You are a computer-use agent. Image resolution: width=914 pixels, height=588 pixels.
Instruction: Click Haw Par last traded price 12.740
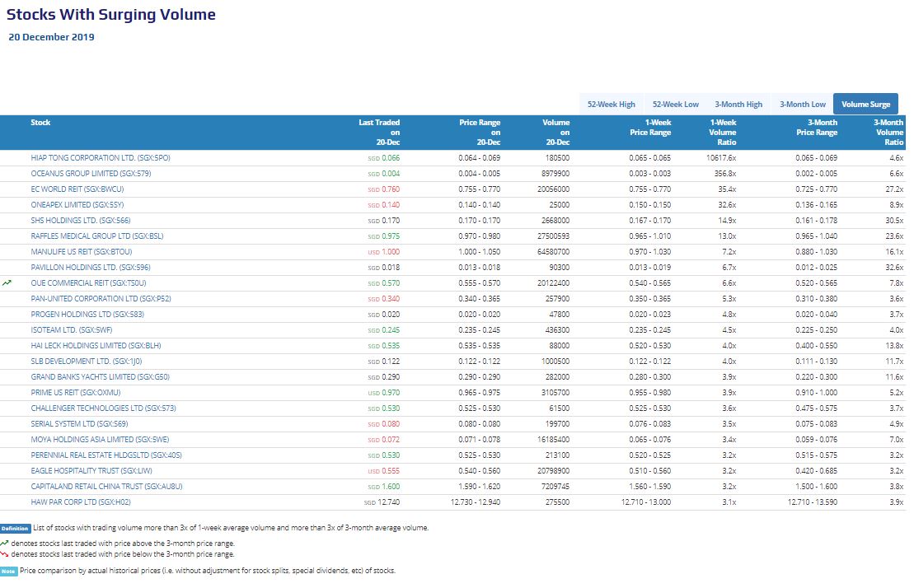pyautogui.click(x=389, y=502)
